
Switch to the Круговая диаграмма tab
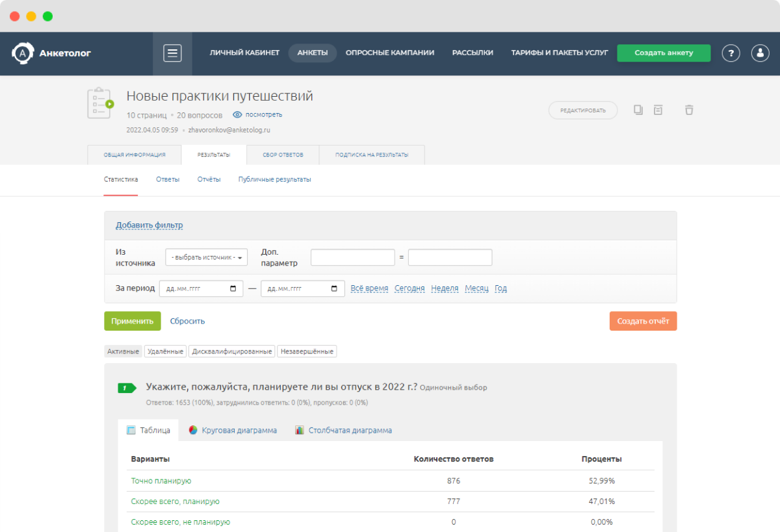pos(233,430)
